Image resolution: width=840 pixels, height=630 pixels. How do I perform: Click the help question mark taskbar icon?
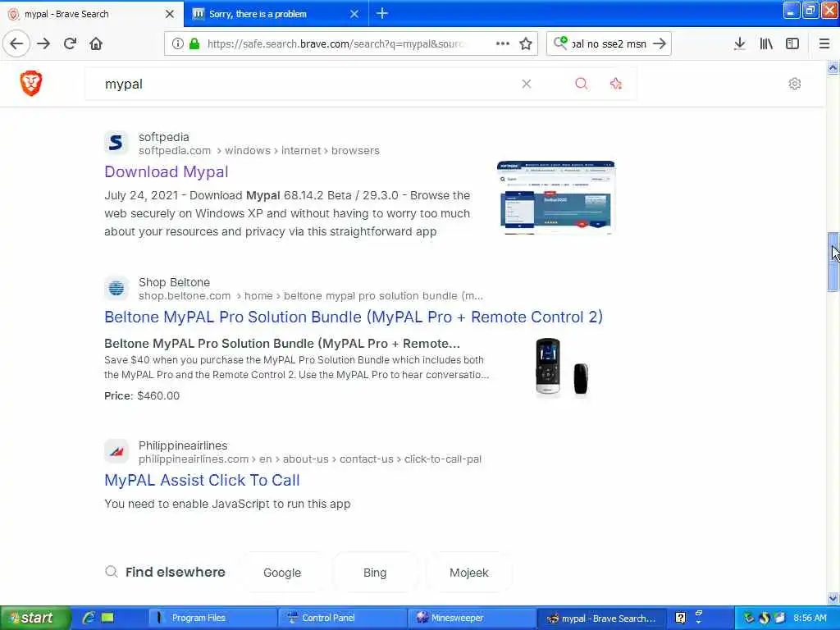pos(680,619)
